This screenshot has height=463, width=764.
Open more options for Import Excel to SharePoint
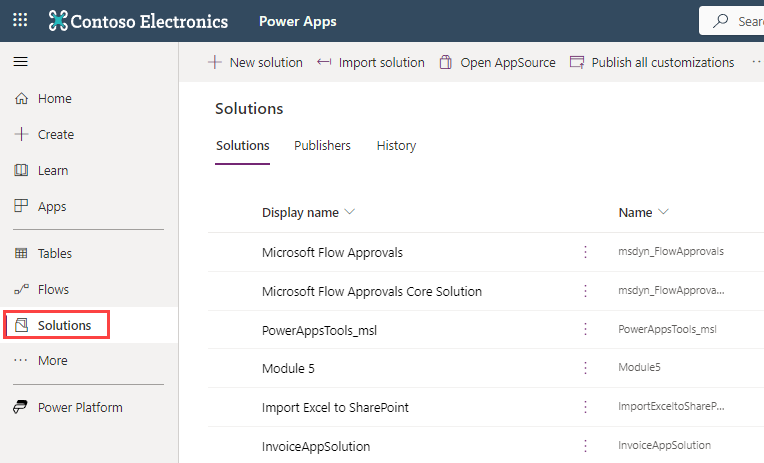tap(585, 406)
